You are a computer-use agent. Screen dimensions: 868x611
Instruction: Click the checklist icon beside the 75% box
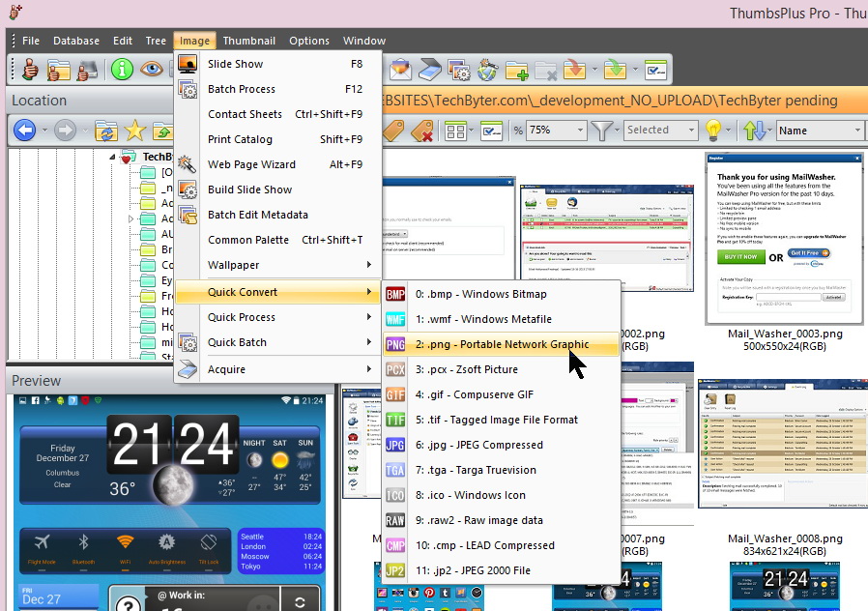[x=490, y=131]
